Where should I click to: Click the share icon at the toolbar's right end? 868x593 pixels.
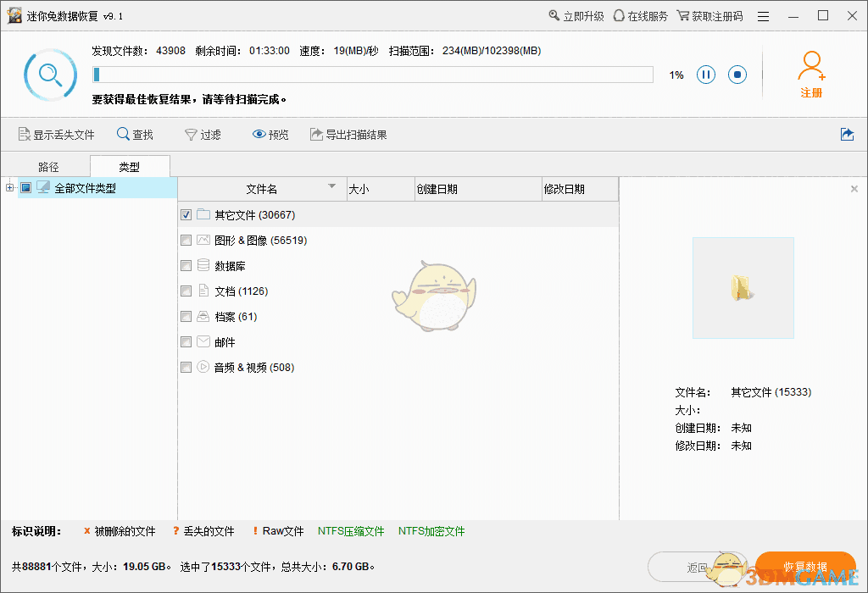coord(847,134)
